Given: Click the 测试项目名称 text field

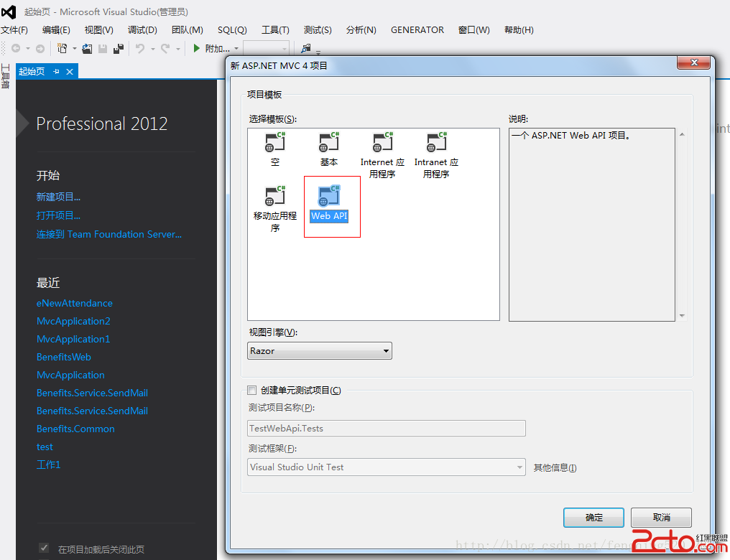Looking at the screenshot, I should pos(387,429).
